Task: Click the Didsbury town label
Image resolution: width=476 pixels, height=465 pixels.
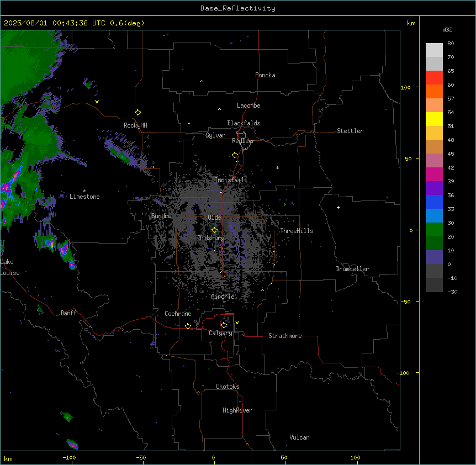Action: [x=211, y=238]
